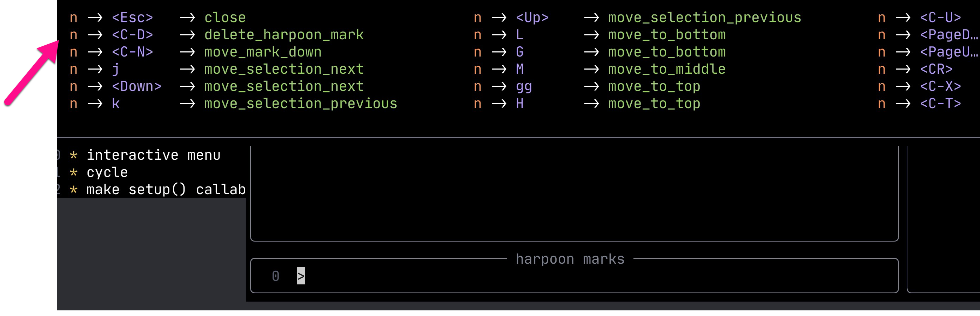Click move_to_bottom mapped to L
Screen dimensions: 980x316
667,35
